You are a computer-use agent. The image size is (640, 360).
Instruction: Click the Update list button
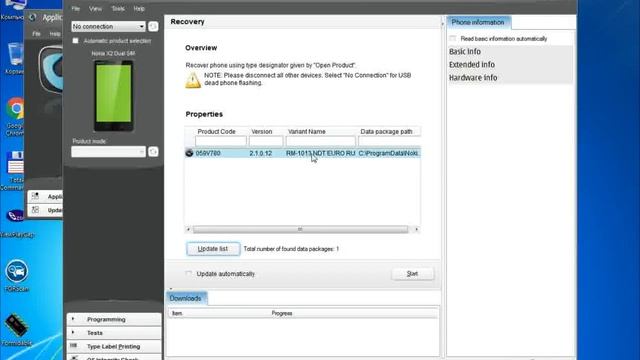pyautogui.click(x=213, y=249)
